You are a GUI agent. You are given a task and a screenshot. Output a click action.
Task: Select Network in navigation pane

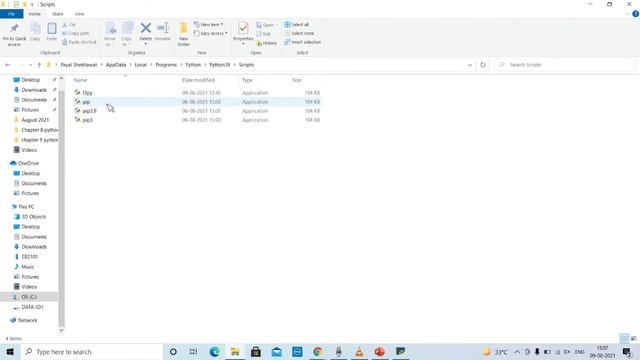click(x=27, y=320)
